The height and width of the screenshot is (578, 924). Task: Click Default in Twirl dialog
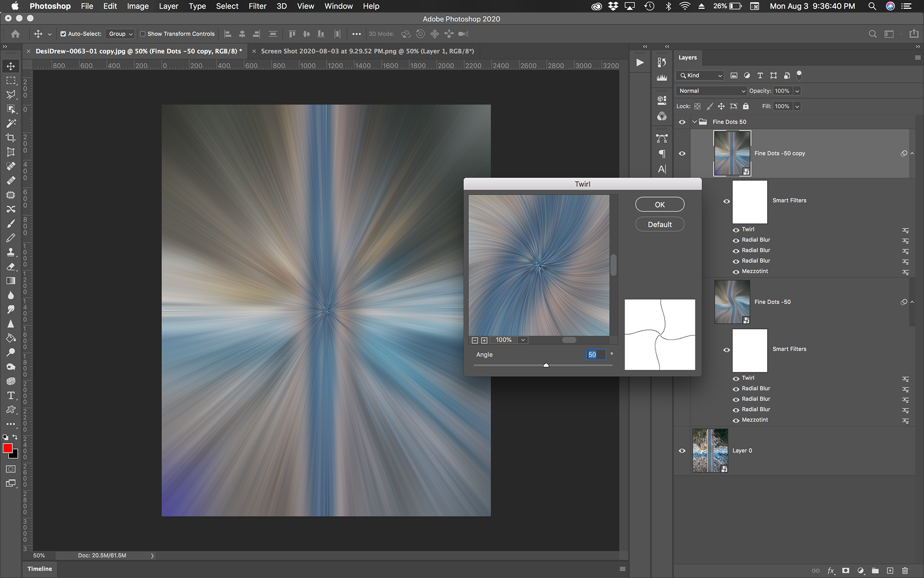(660, 224)
